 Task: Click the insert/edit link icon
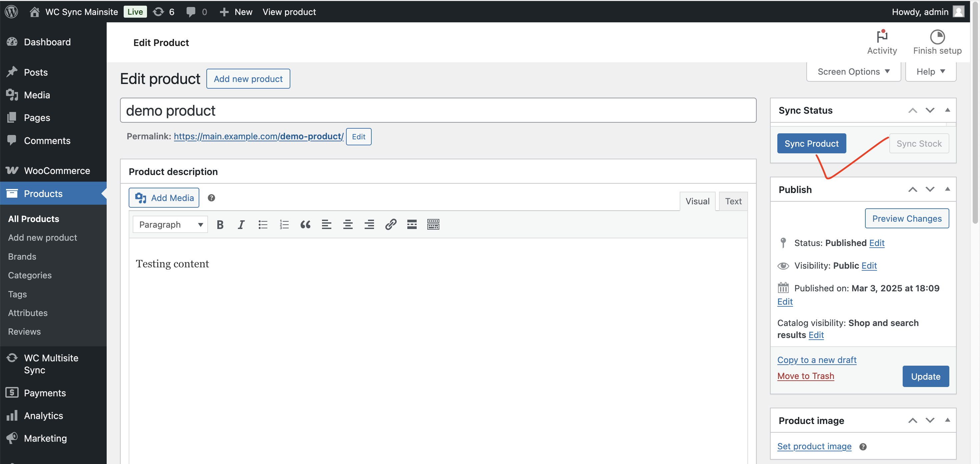[x=391, y=224]
